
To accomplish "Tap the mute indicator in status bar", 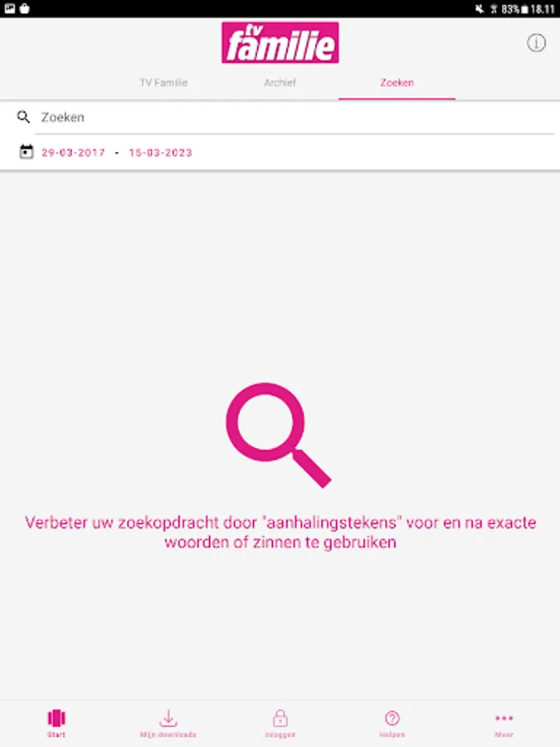I will pyautogui.click(x=480, y=8).
